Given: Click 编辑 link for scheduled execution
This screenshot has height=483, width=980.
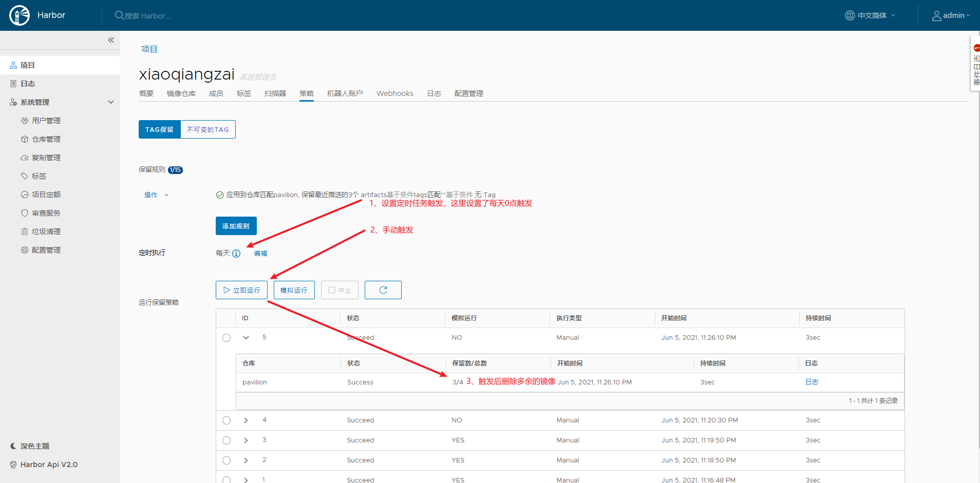Looking at the screenshot, I should [260, 254].
